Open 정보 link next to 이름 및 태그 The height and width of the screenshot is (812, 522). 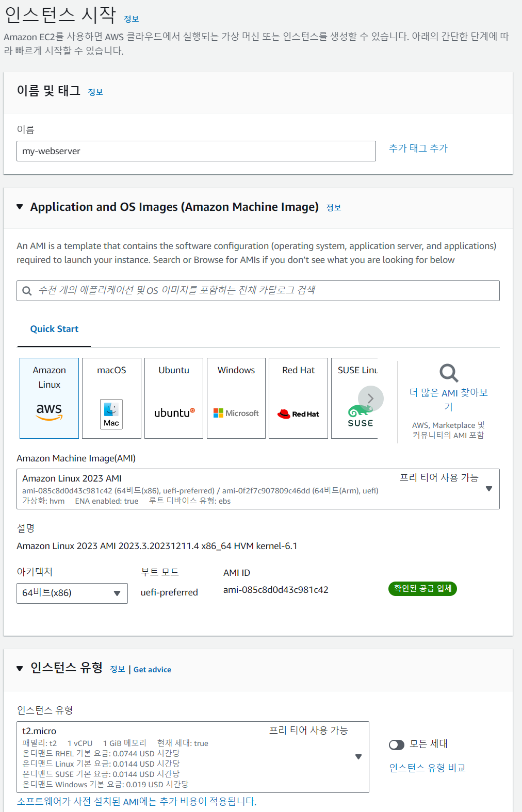pos(95,92)
